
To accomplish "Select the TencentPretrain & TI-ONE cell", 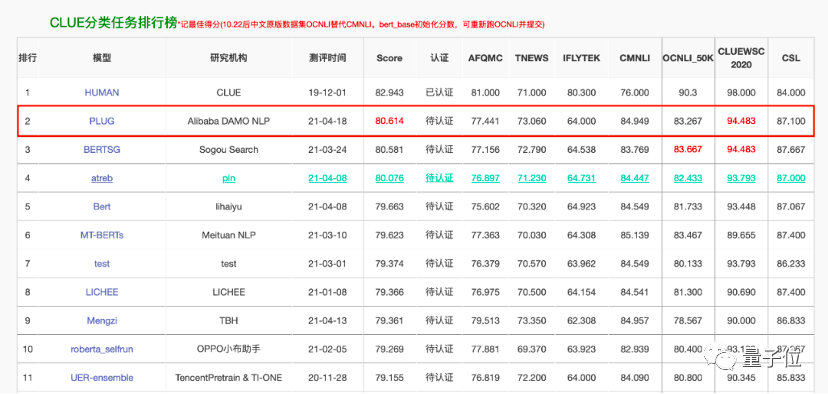I will tap(229, 378).
